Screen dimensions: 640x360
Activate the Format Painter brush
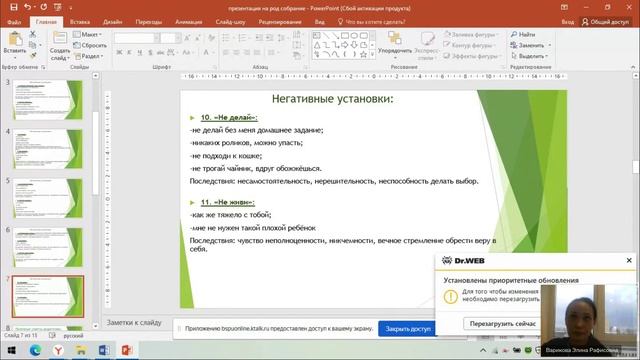[33, 55]
